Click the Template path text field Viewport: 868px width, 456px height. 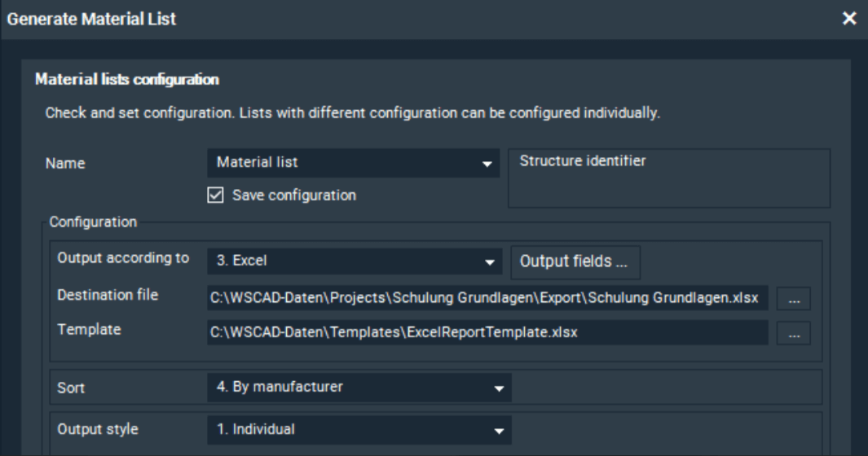[487, 332]
